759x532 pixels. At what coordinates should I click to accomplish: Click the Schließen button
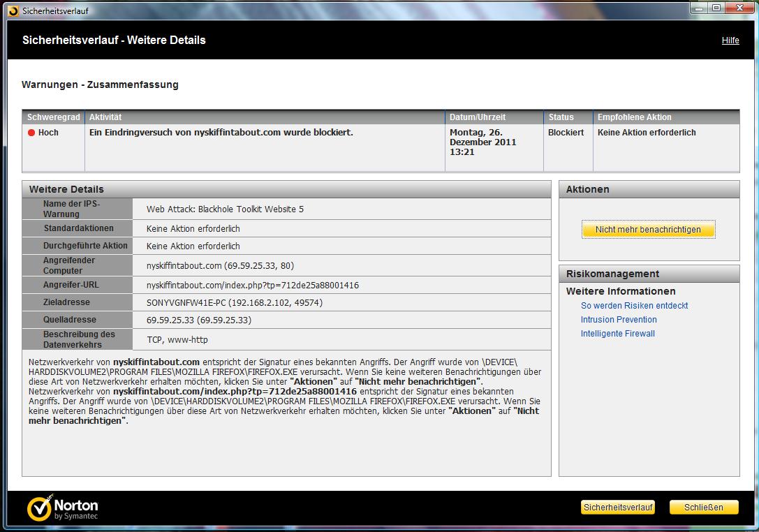703,508
